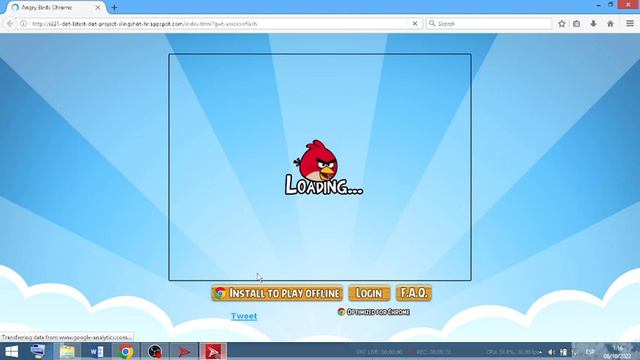Viewport: 640px width, 360px height.
Task: Switch to the highlighted red taskbar app
Action: [x=213, y=351]
